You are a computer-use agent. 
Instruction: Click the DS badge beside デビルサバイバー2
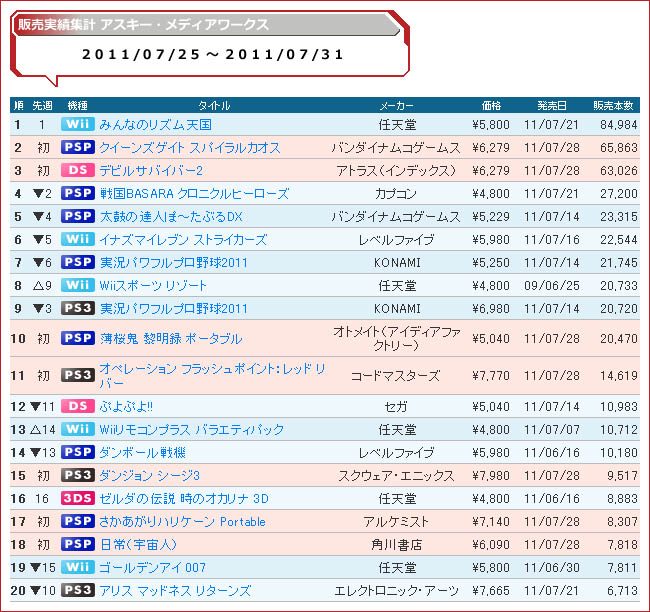coord(78,170)
